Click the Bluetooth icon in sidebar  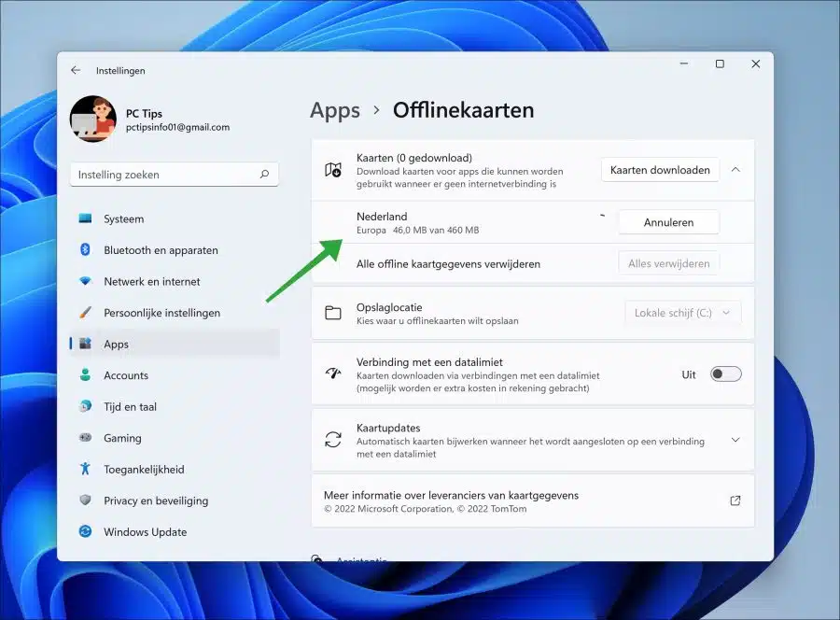coord(85,249)
